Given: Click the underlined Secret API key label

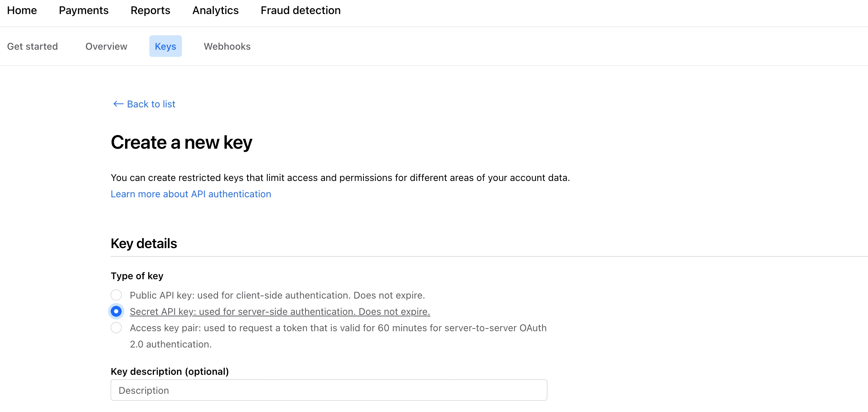Looking at the screenshot, I should pos(280,311).
